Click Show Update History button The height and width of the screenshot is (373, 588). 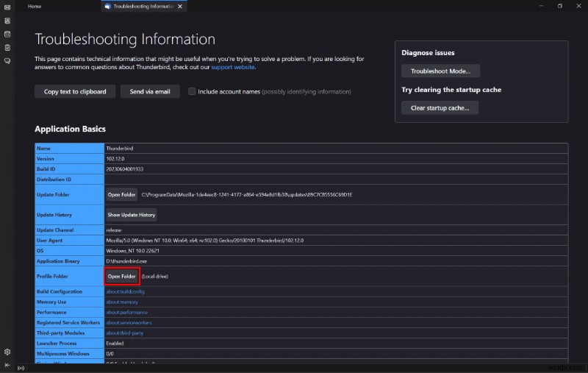coord(132,215)
